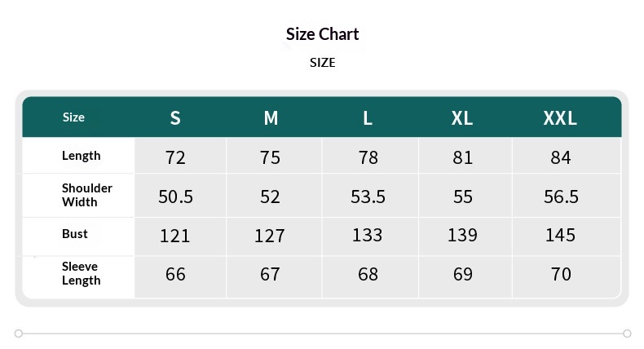Click the Length value 84 for XXL

point(561,157)
